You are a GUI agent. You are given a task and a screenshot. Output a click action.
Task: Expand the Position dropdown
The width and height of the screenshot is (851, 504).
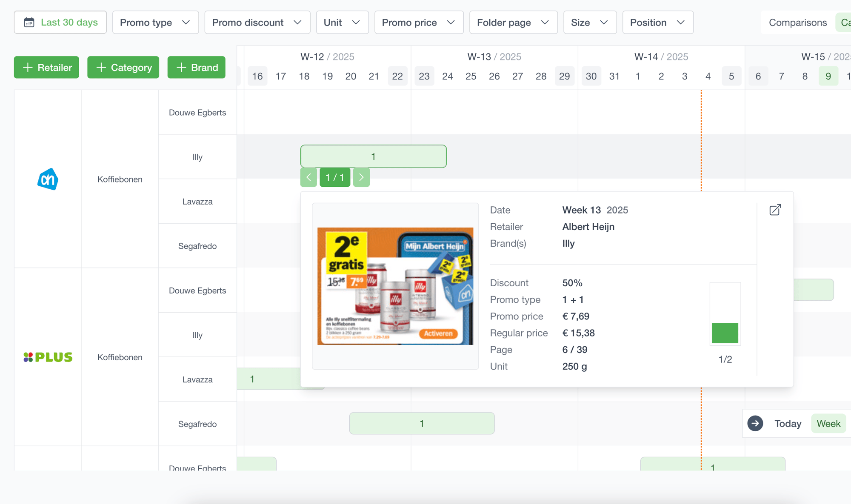(658, 22)
